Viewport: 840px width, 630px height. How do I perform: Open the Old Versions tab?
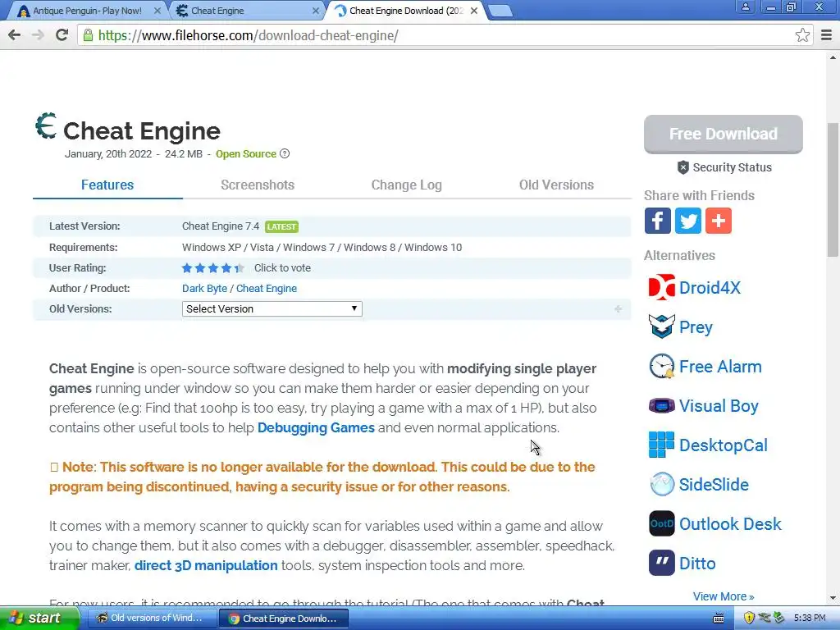(x=557, y=185)
